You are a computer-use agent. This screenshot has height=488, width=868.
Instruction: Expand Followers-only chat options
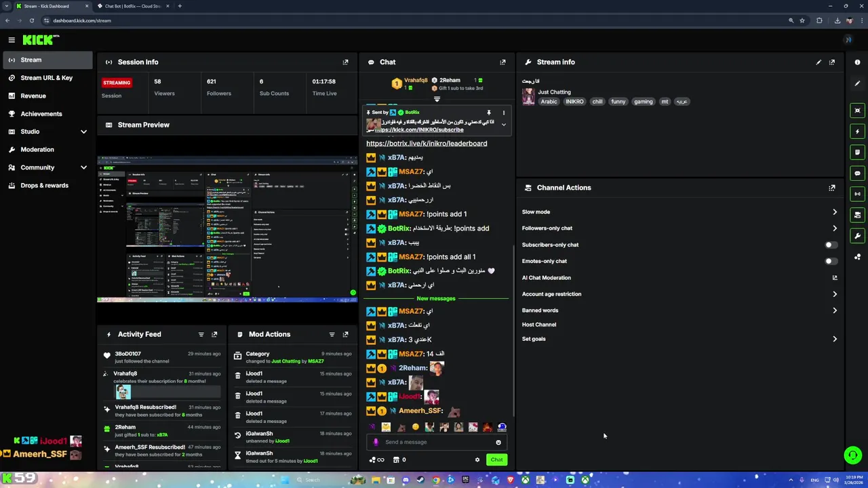point(835,228)
